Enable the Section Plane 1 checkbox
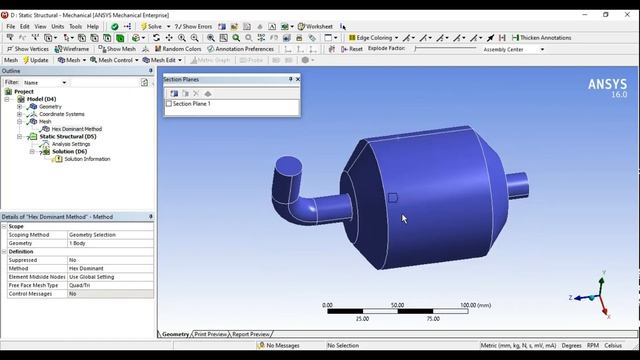Viewport: 640px width, 360px height. [169, 104]
